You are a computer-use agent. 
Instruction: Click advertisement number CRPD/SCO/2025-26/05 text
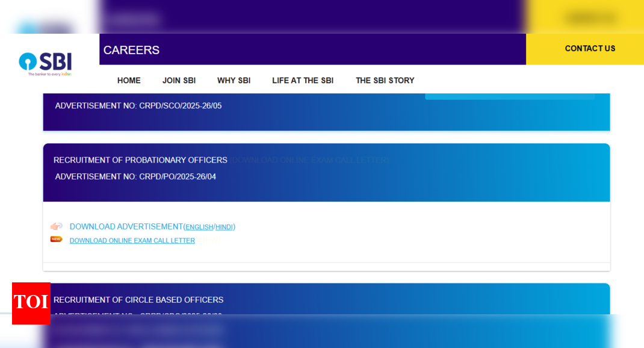[x=138, y=106]
